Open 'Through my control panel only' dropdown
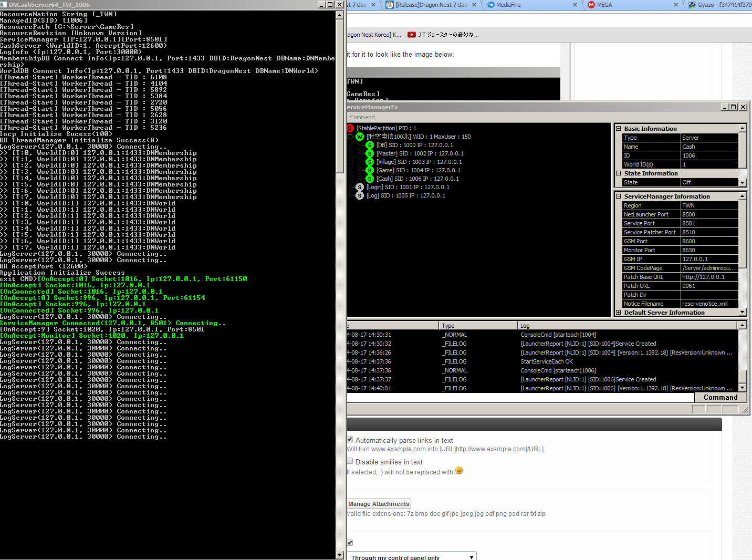This screenshot has height=560, width=752. point(412,557)
